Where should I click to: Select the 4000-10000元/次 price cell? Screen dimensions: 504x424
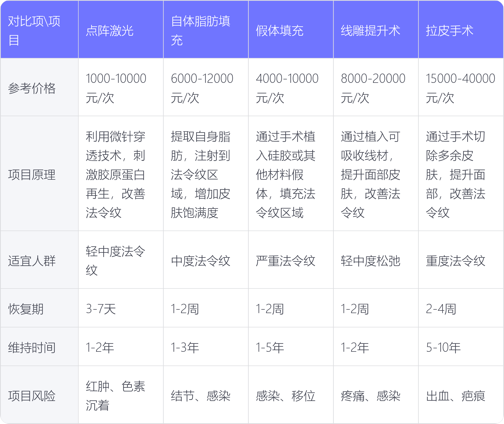(291, 87)
